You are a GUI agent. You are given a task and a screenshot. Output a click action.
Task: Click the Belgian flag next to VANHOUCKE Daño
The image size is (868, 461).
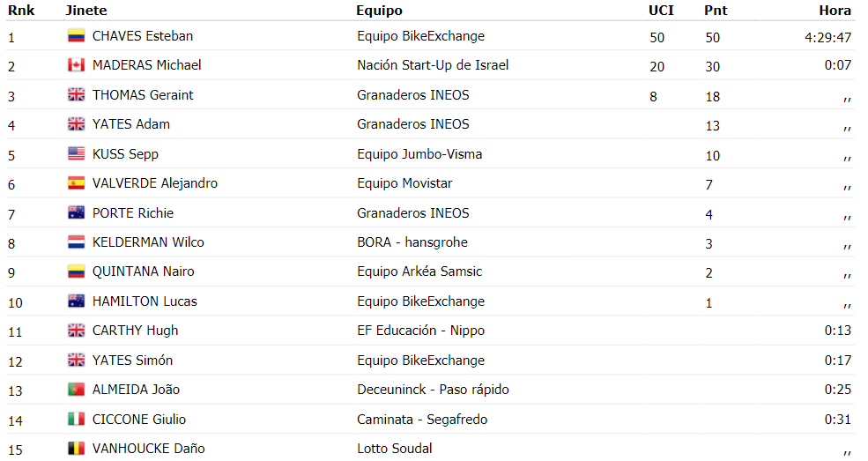[x=76, y=449]
